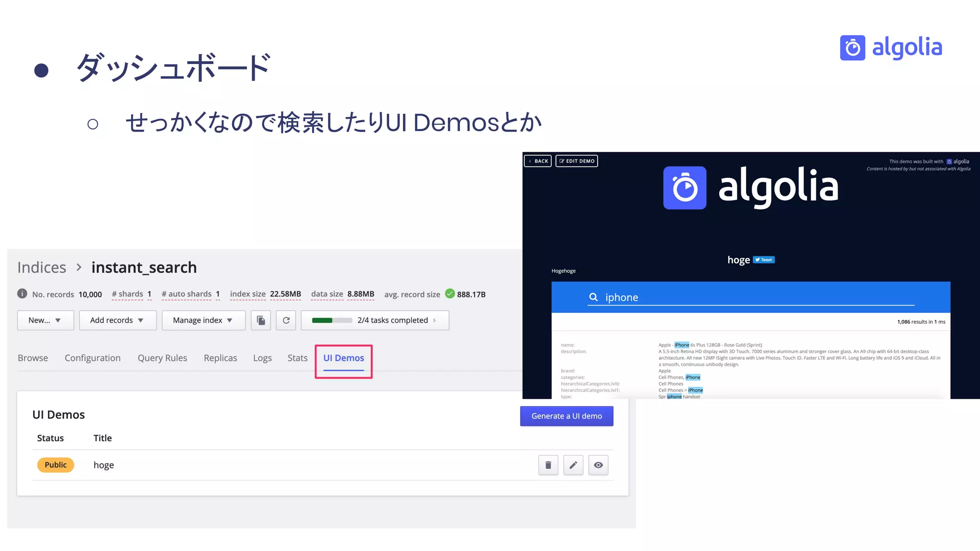Click the 10,000 records count
Screen dimensions: 980x551
point(90,295)
